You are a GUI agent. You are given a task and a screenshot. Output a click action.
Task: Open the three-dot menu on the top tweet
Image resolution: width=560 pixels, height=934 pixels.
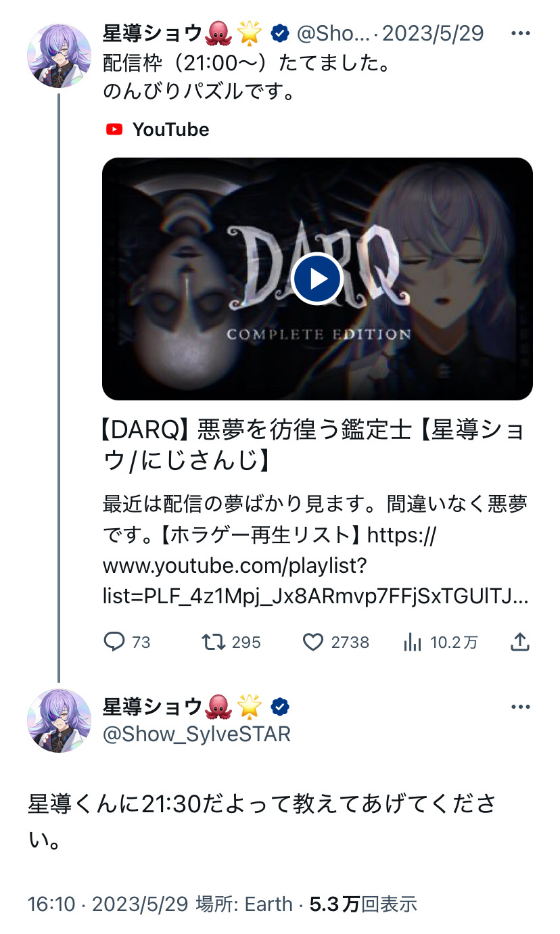[521, 33]
